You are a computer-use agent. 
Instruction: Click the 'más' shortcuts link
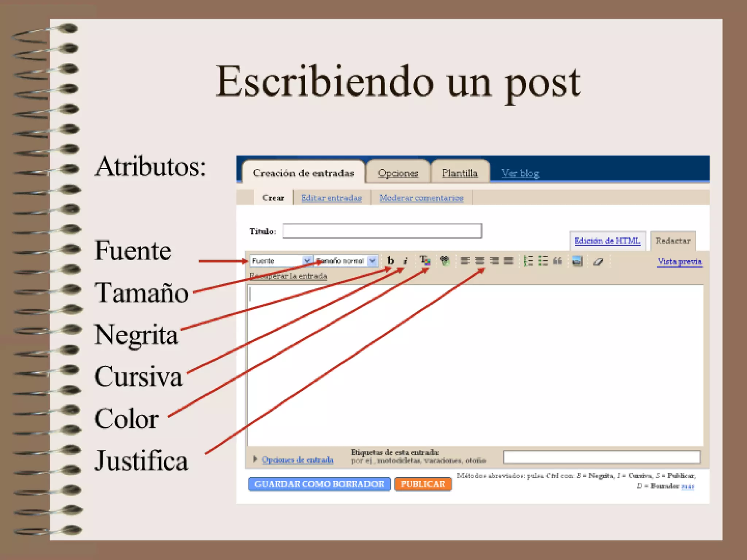click(x=688, y=486)
